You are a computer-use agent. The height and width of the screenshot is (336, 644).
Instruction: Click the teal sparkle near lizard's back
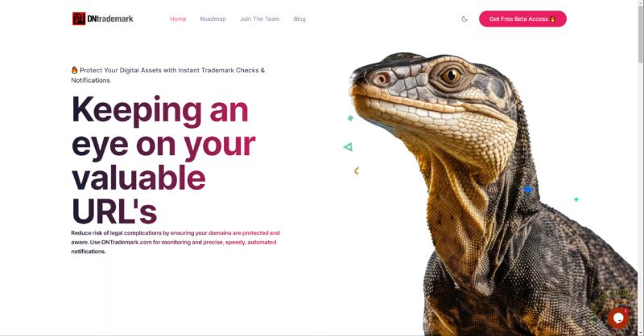click(576, 199)
